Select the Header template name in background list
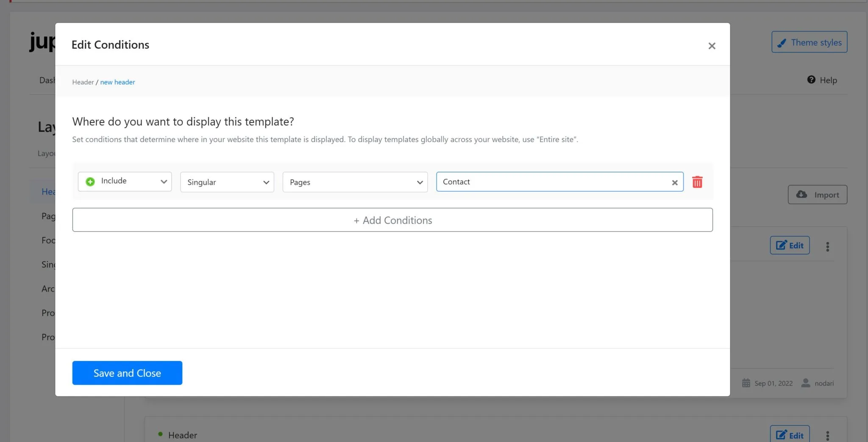Image resolution: width=868 pixels, height=442 pixels. coord(183,435)
